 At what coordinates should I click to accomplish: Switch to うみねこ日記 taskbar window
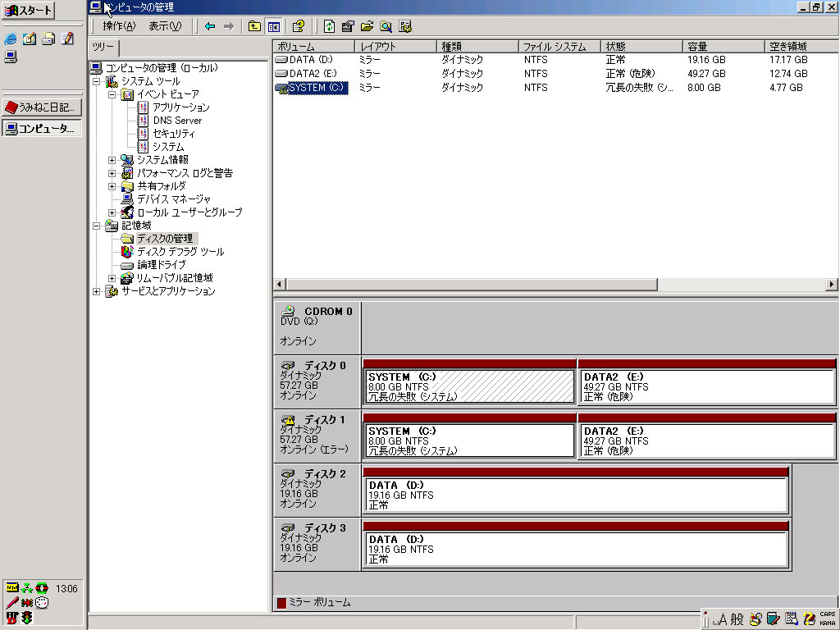42,107
